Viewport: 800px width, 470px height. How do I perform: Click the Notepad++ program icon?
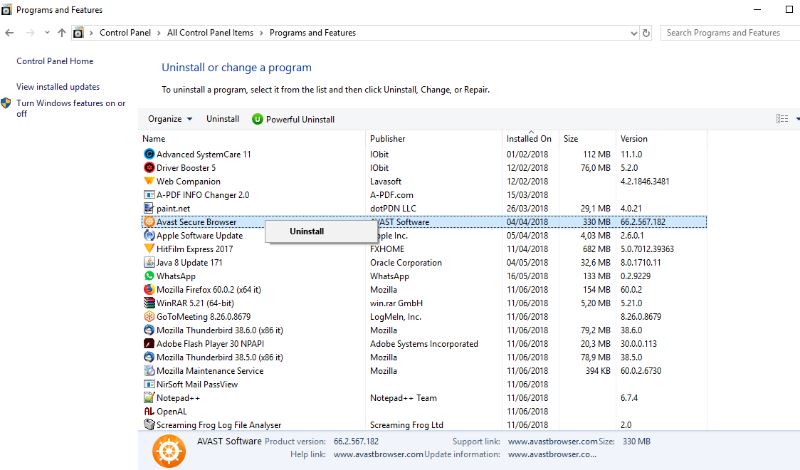point(149,398)
